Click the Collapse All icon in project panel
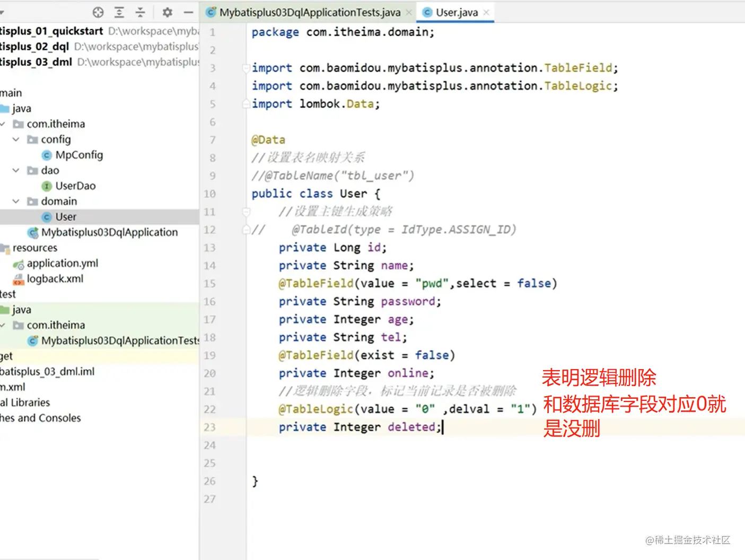 click(x=141, y=12)
